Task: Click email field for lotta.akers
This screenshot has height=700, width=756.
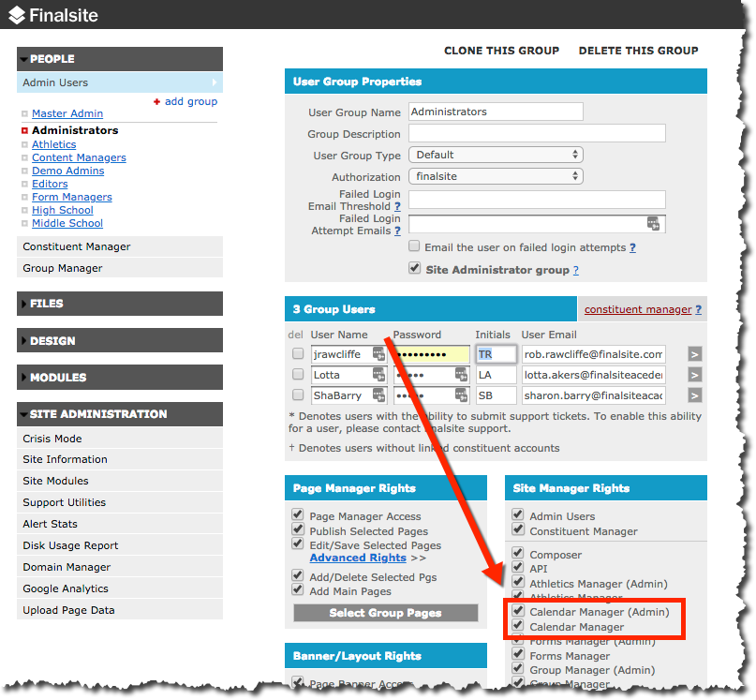Action: [594, 375]
